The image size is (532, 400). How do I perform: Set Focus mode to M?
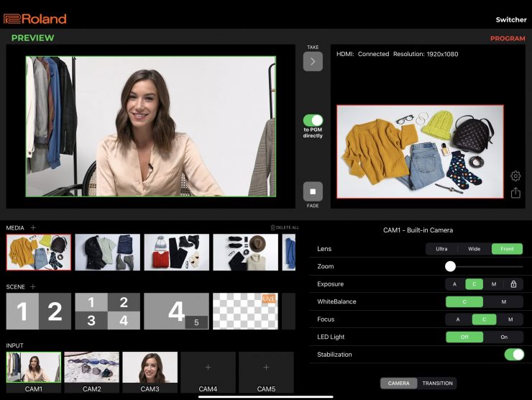pos(510,319)
